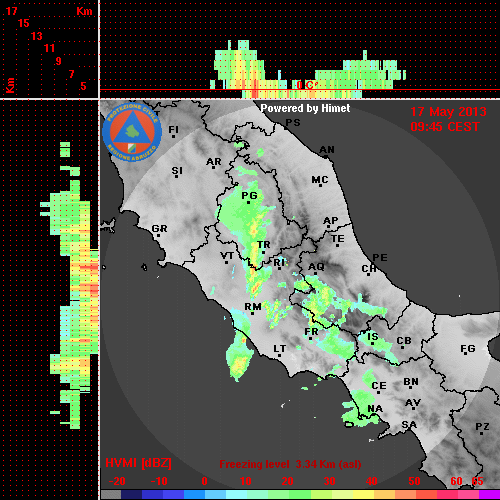Image resolution: width=500 pixels, height=500 pixels.
Task: Click the '-20' legend value
Action: [117, 481]
